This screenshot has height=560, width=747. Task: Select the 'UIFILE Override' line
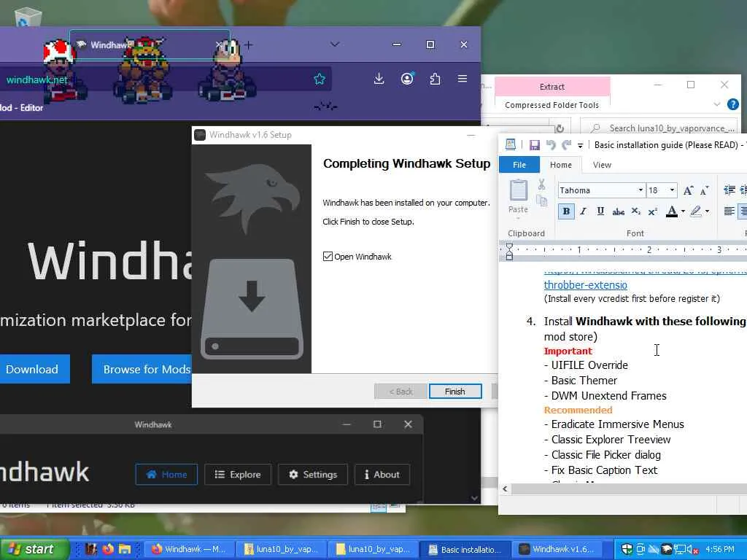589,365
